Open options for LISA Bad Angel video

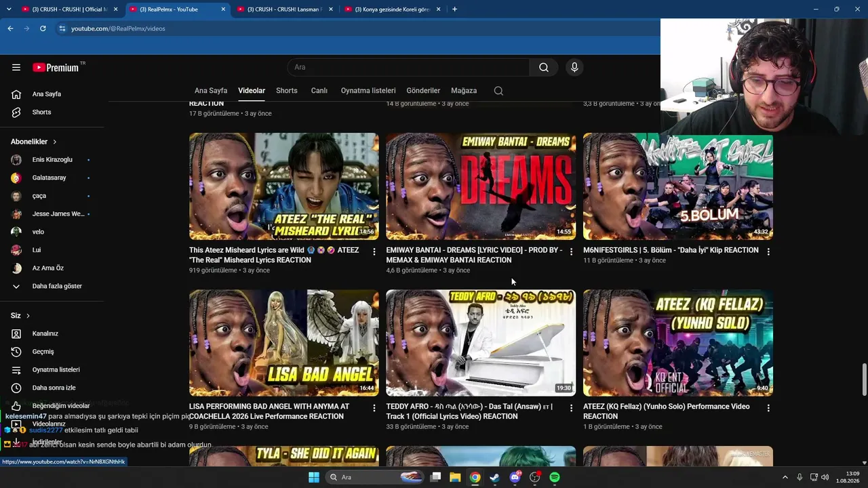(374, 408)
